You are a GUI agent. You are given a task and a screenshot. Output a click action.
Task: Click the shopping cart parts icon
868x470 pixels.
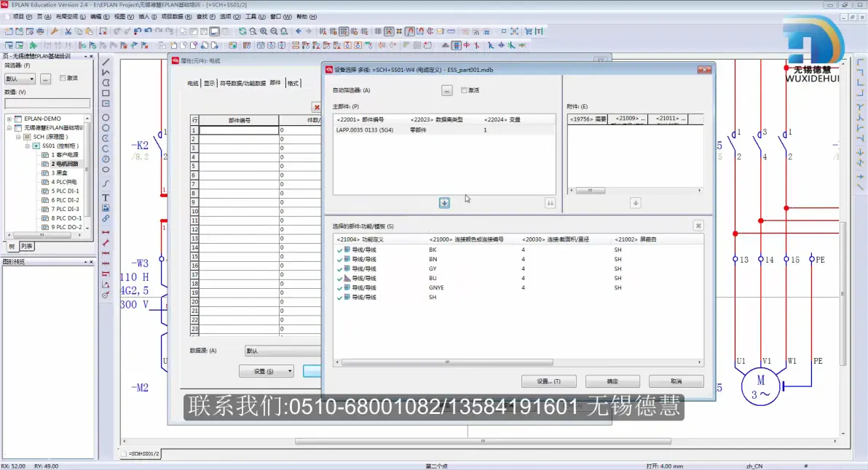[528, 31]
